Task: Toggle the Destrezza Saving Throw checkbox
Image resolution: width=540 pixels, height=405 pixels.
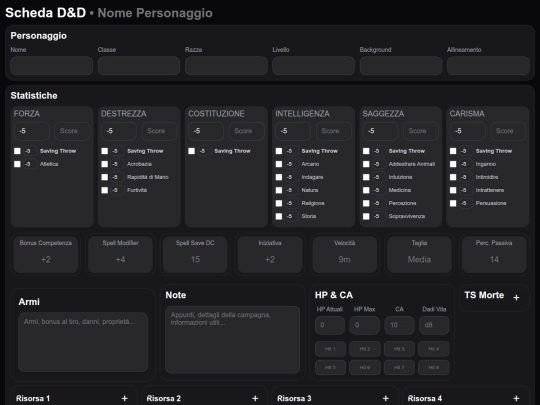Action: point(105,151)
